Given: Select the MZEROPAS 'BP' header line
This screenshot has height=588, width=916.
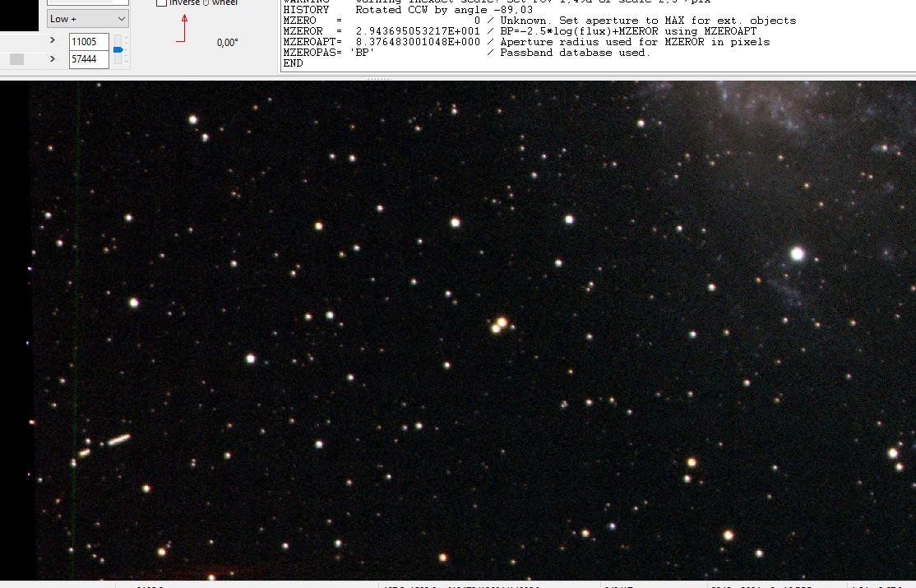Looking at the screenshot, I should tap(466, 53).
